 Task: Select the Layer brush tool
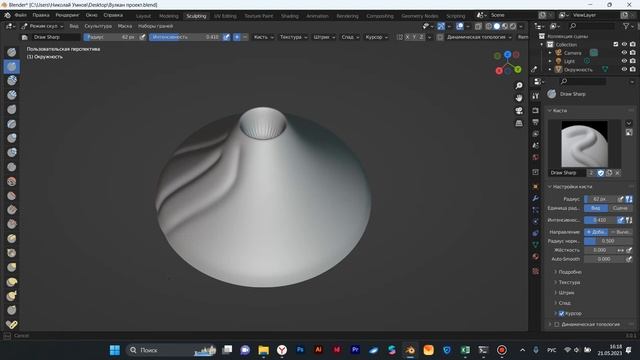click(12, 124)
